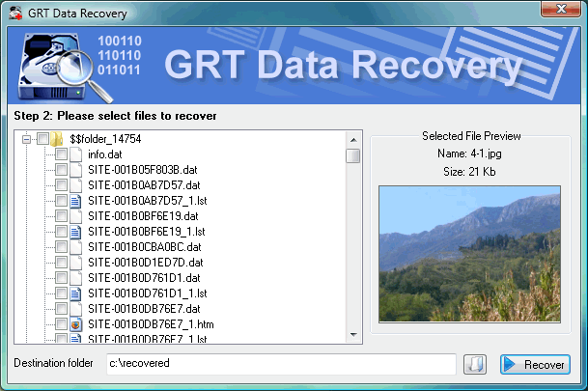Image resolution: width=588 pixels, height=391 pixels.
Task: Tick SITE-001B0DB76E7_1.htm checkbox
Action: [x=61, y=323]
